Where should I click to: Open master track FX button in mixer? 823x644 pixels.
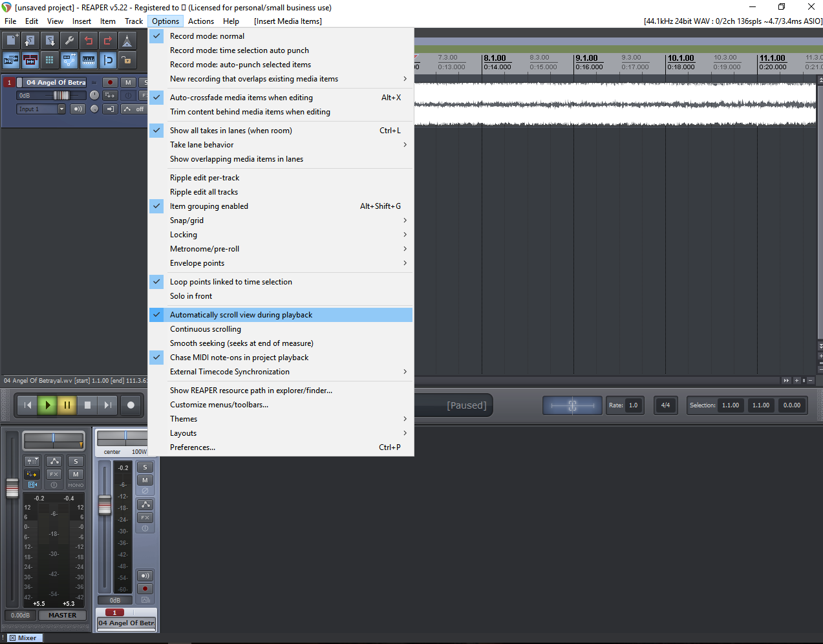[54, 474]
